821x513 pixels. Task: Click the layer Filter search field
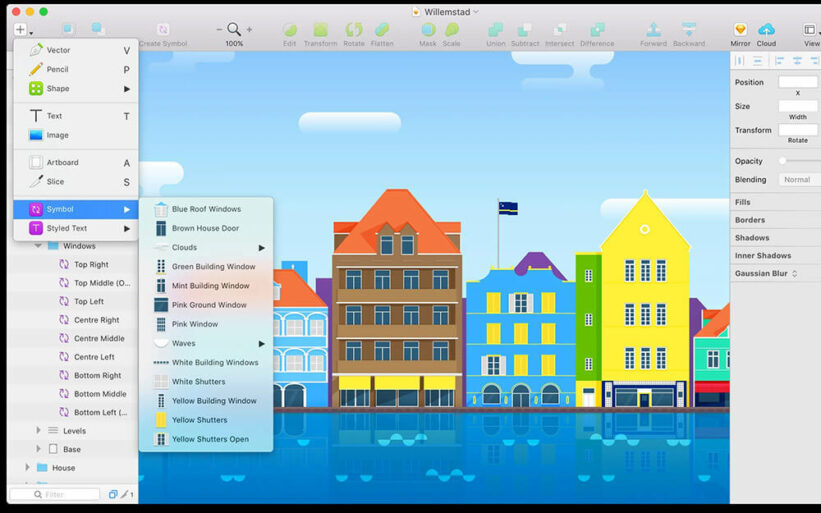point(54,494)
